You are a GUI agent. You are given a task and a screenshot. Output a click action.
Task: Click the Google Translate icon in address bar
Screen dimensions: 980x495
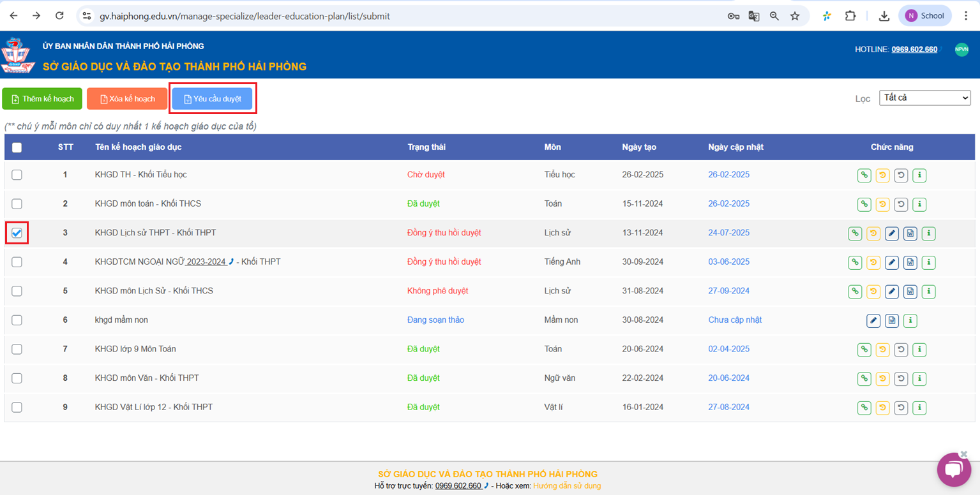click(754, 16)
